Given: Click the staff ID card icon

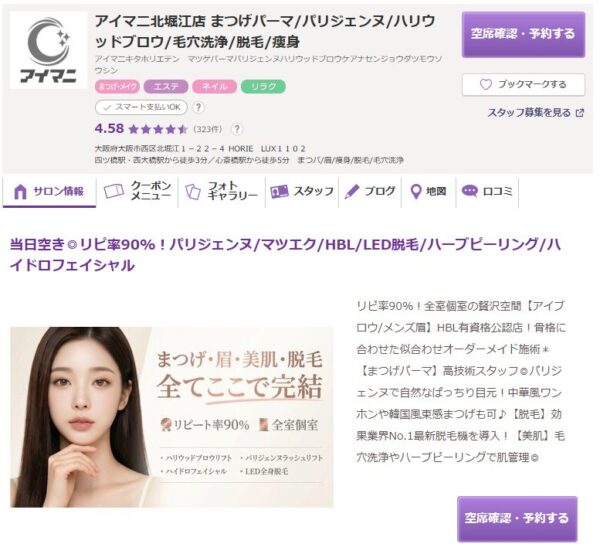Looking at the screenshot, I should [x=279, y=191].
